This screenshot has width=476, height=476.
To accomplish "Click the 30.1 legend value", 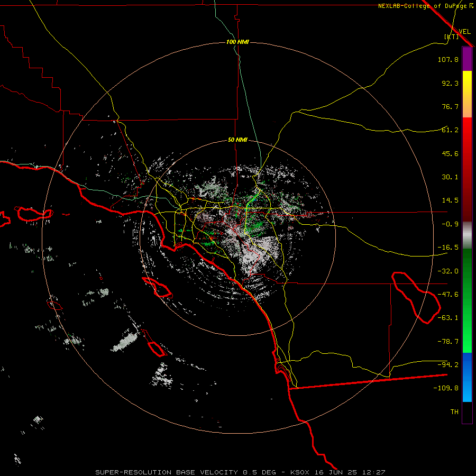I will [450, 177].
